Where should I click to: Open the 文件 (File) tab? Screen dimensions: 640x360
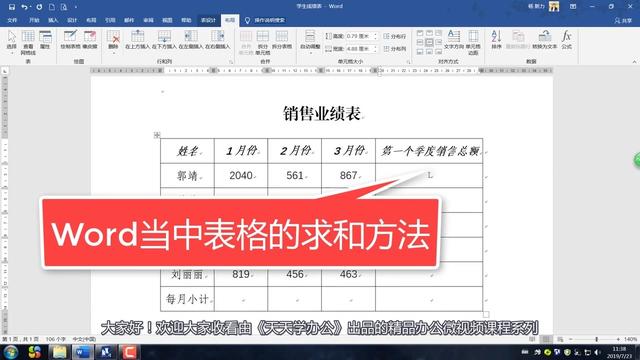[x=12, y=20]
